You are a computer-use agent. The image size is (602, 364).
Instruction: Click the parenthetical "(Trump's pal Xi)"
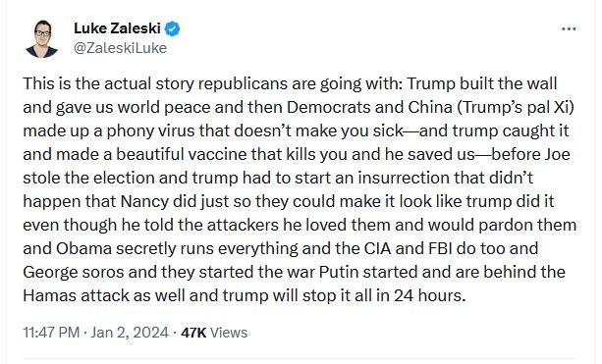[516, 107]
